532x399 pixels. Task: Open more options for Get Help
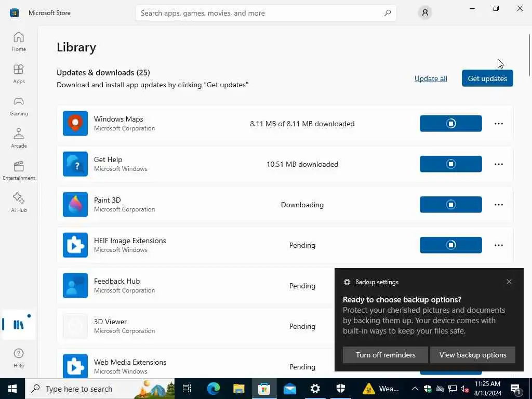[498, 164]
